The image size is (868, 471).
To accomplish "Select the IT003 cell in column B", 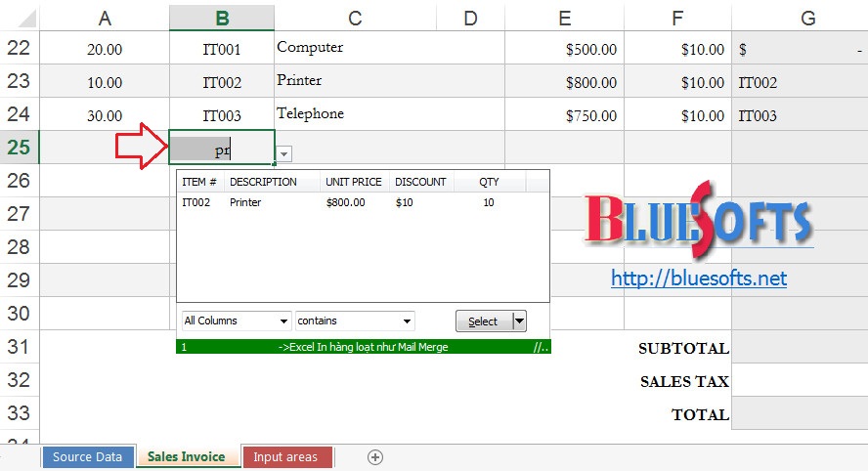I will [222, 115].
